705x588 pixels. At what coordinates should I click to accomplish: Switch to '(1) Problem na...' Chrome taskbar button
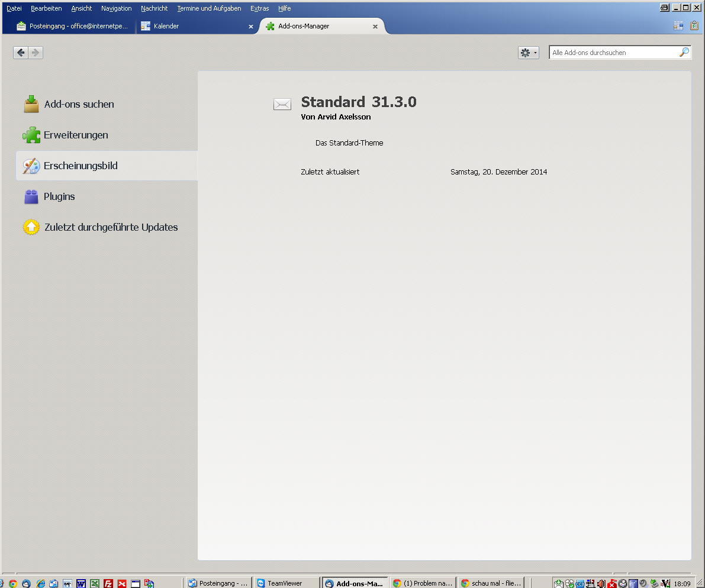point(424,583)
